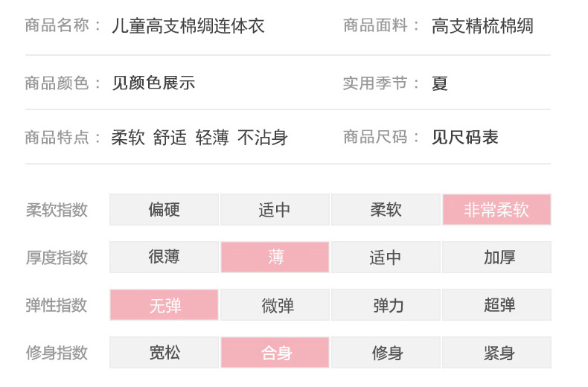This screenshot has height=387, width=588.
Task: Select the highlighted 非常柔软 option
Action: 496,210
